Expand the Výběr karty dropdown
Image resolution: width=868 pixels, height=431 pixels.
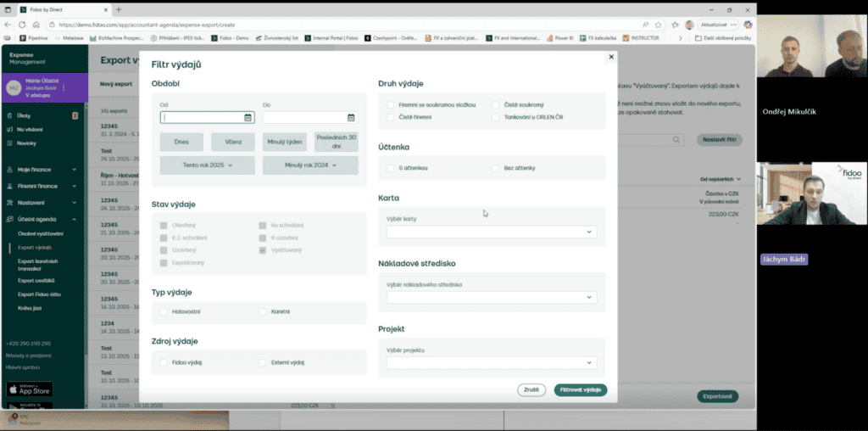pyautogui.click(x=588, y=232)
